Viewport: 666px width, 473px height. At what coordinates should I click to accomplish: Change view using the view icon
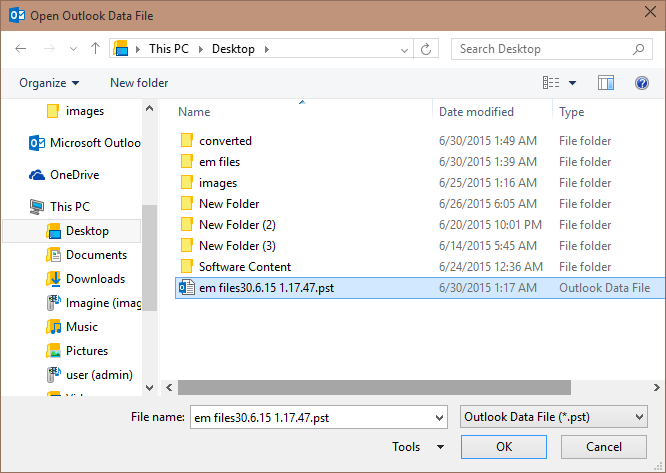(550, 82)
